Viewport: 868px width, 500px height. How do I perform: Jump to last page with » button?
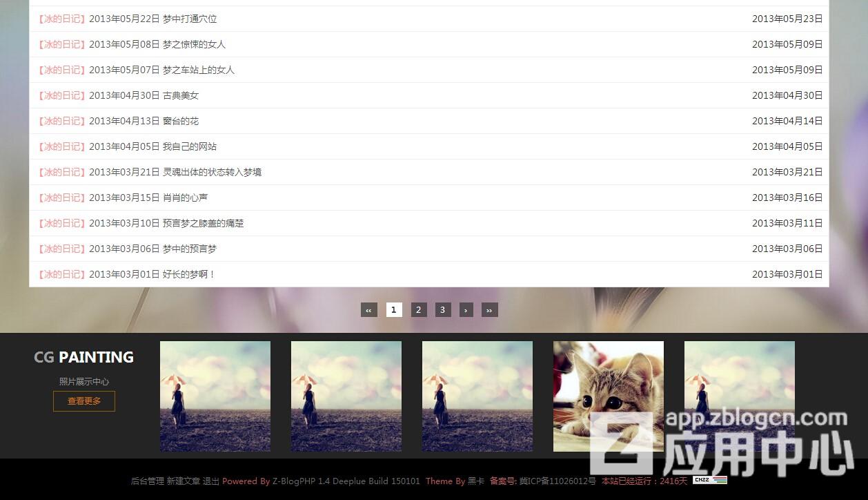pos(489,310)
